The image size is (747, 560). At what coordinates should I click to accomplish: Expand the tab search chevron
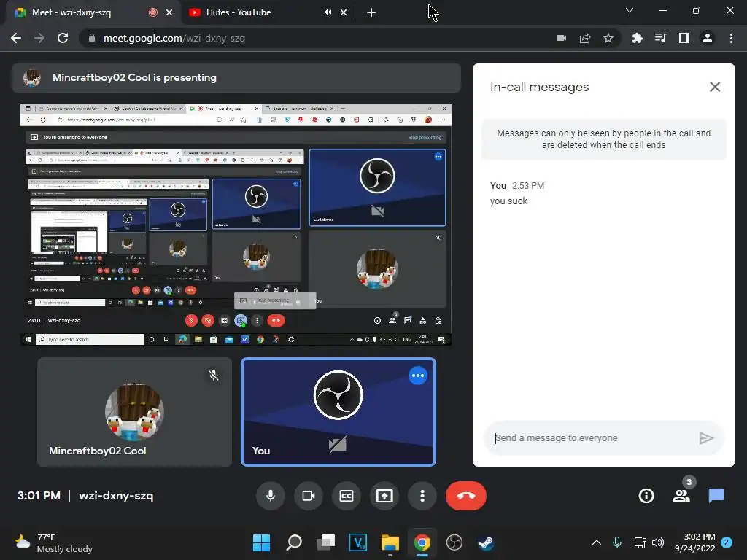pos(630,10)
